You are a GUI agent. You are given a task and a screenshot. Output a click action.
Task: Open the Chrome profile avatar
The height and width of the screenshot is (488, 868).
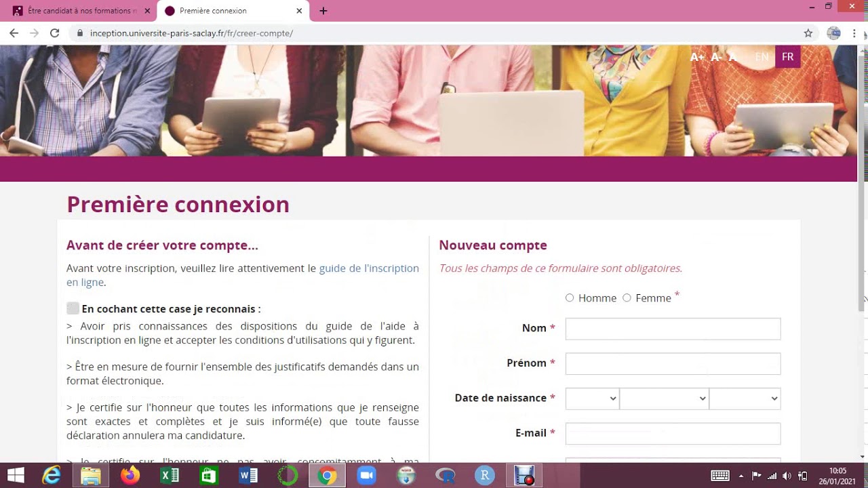click(834, 33)
